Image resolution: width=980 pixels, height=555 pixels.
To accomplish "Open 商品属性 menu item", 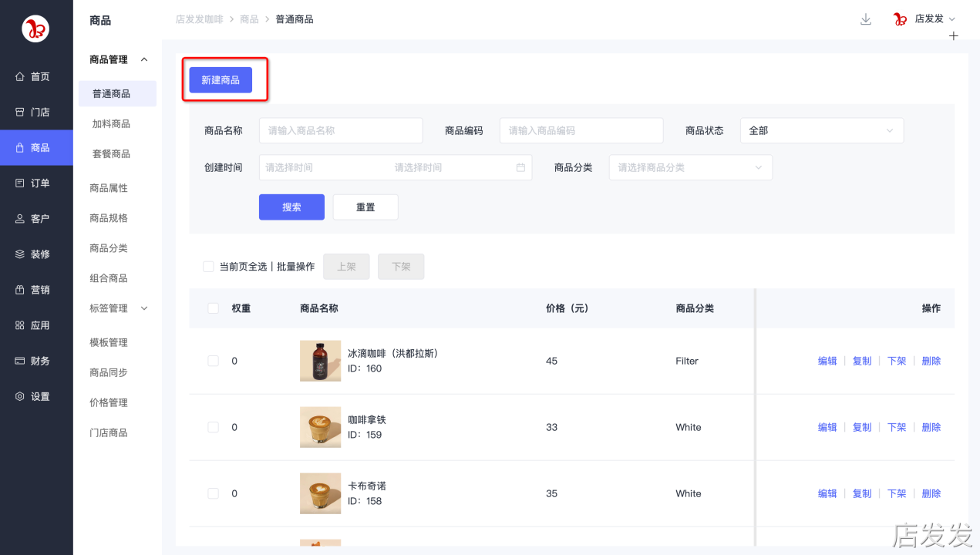I will (x=109, y=188).
